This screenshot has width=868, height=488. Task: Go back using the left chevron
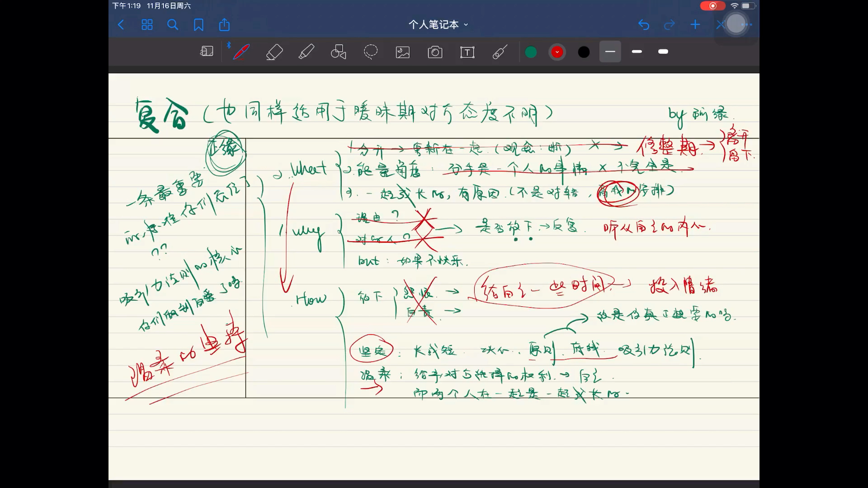click(x=121, y=25)
